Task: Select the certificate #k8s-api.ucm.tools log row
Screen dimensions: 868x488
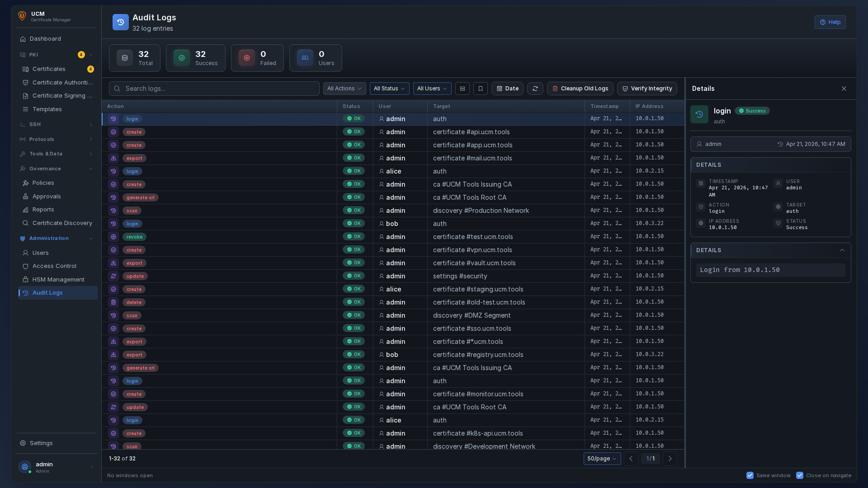Action: tap(393, 433)
